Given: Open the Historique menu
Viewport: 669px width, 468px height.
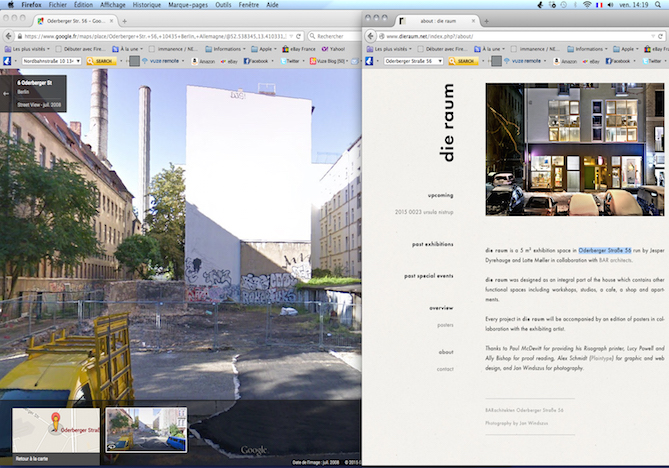Looking at the screenshot, I should pyautogui.click(x=146, y=5).
